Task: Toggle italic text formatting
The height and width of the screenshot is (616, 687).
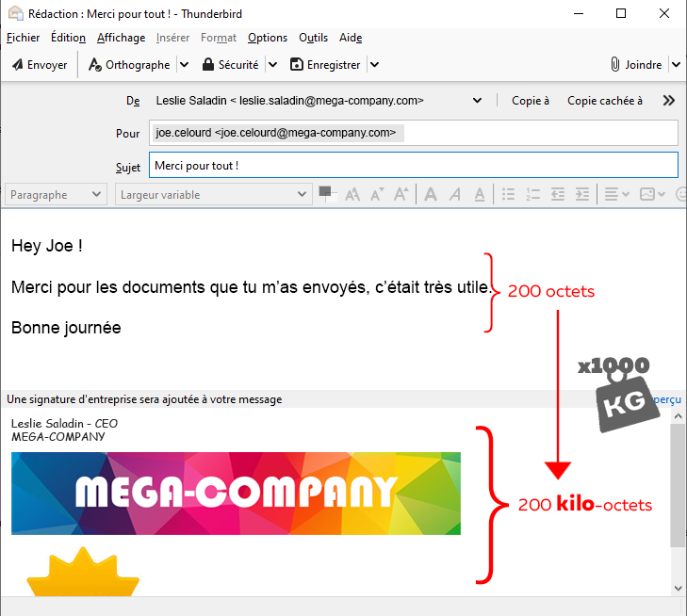Action: click(x=455, y=194)
